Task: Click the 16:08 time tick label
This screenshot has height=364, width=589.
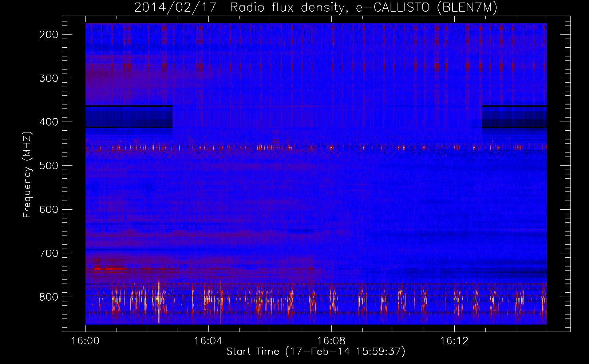Action: point(332,341)
